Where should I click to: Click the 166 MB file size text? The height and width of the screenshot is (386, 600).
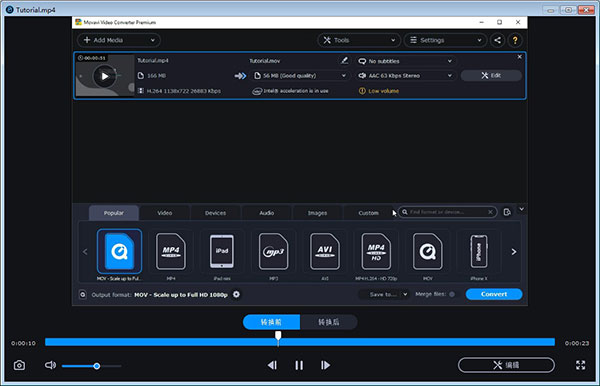click(157, 76)
